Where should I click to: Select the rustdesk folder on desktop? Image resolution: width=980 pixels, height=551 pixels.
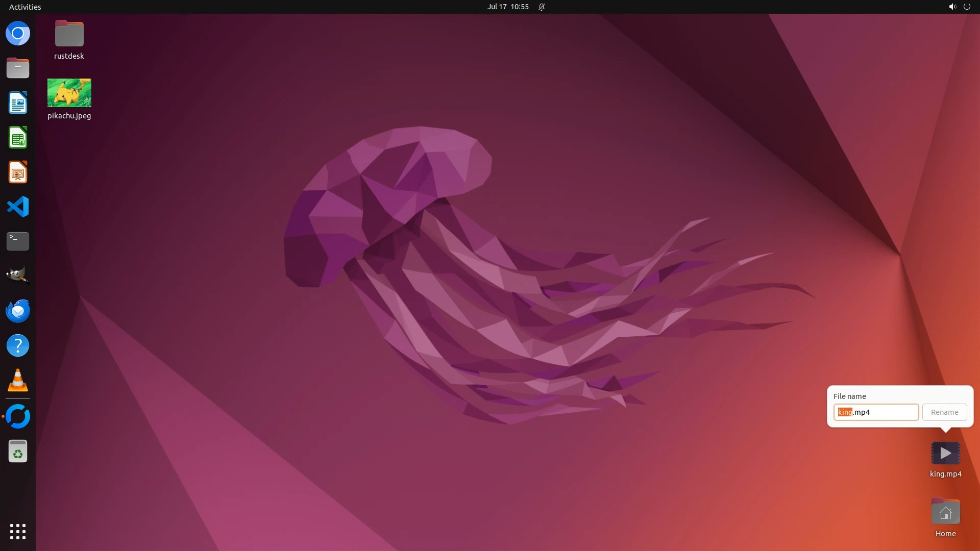coord(69,34)
